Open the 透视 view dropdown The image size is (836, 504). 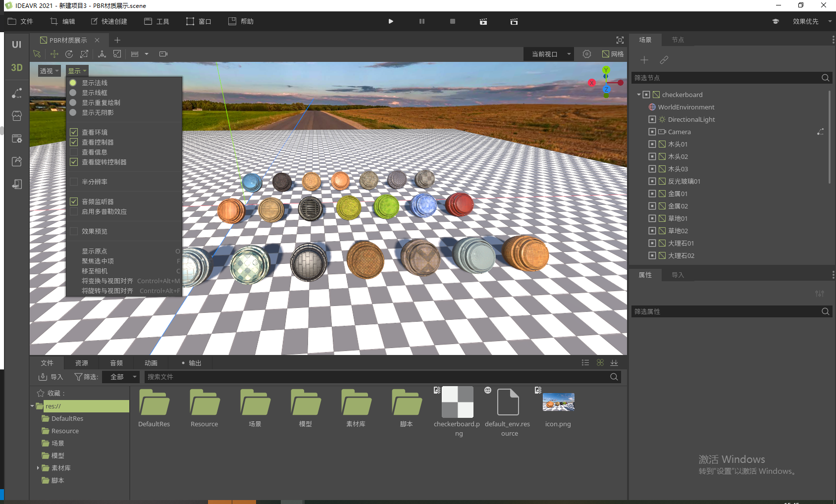[x=50, y=71]
